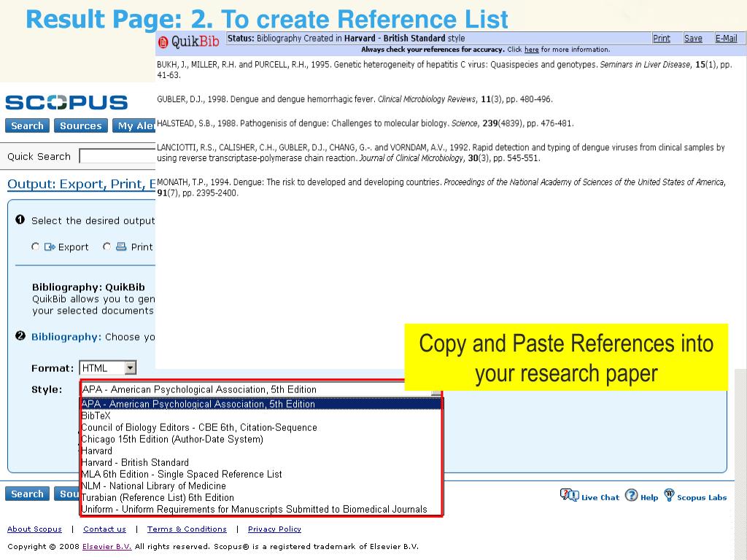Screen dimensions: 747x560
Task: Open the Privacy Policy link
Action: 274,529
